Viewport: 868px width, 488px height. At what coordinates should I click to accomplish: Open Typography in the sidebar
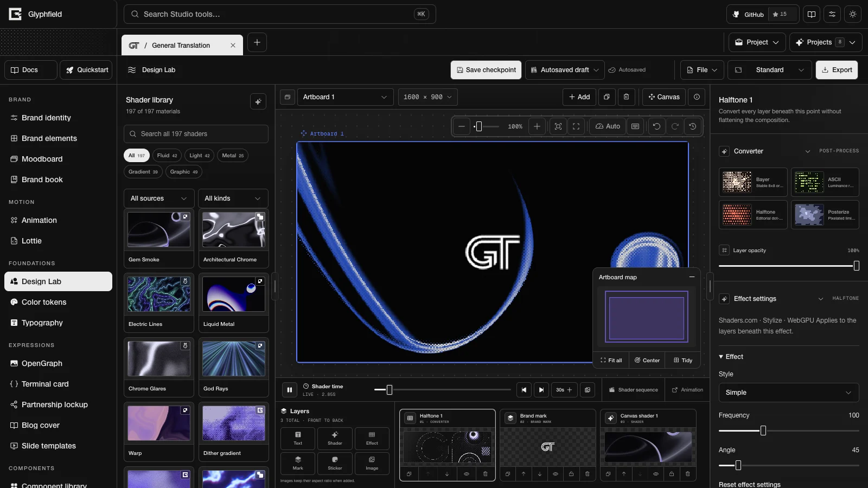click(x=59, y=323)
